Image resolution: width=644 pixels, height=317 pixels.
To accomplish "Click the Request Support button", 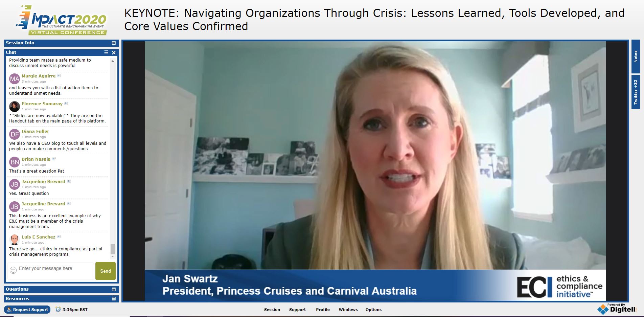I will click(x=27, y=310).
